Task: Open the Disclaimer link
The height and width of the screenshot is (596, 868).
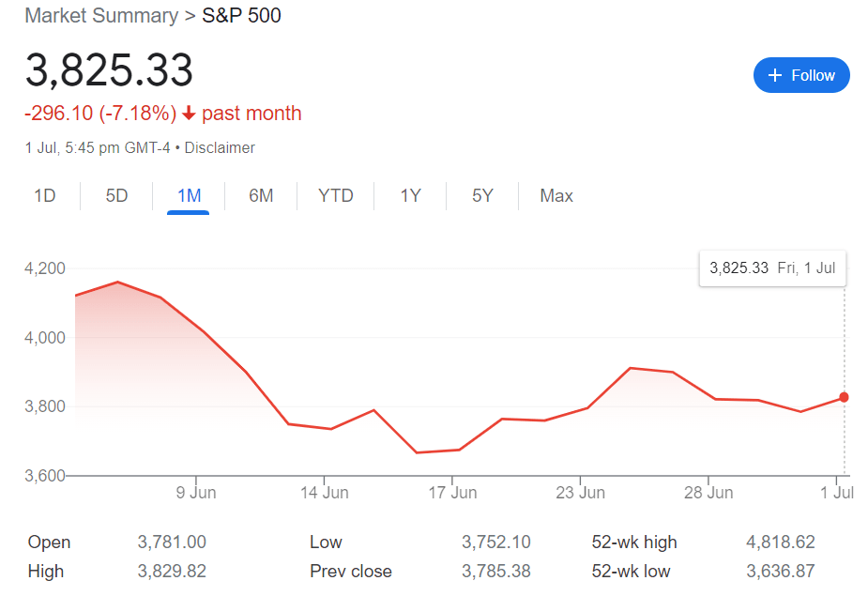Action: tap(220, 147)
